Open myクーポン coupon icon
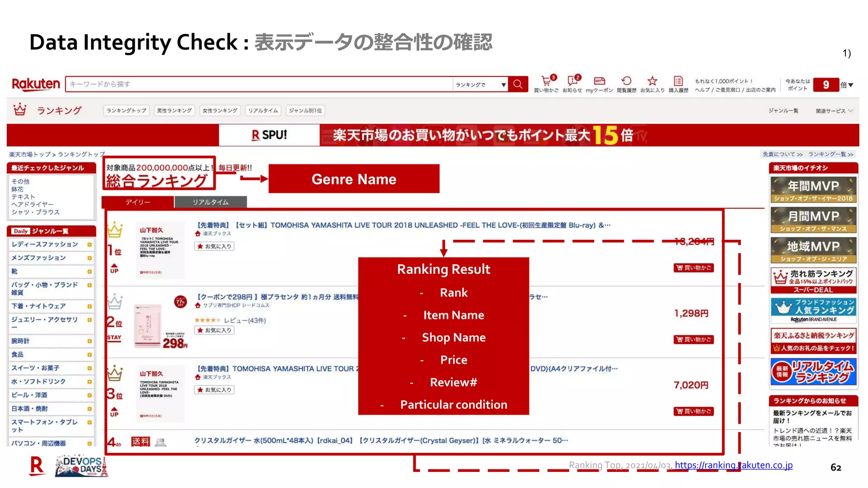Screen dimensions: 868x488 point(599,84)
